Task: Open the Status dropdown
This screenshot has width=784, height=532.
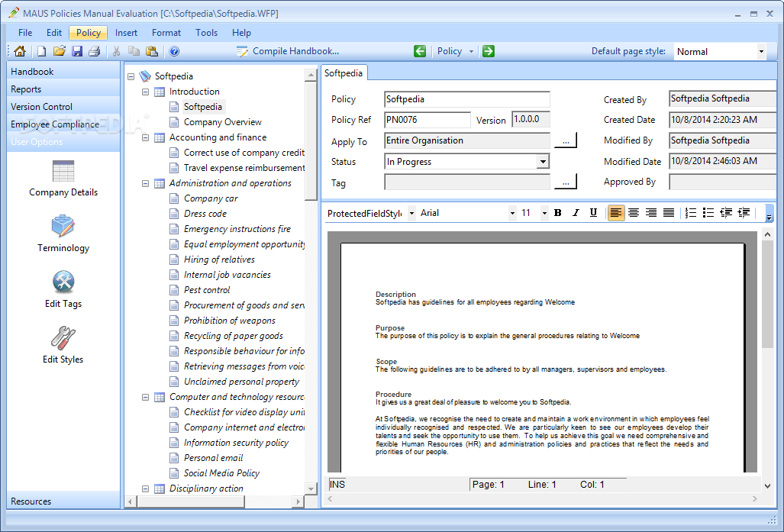Action: point(543,162)
